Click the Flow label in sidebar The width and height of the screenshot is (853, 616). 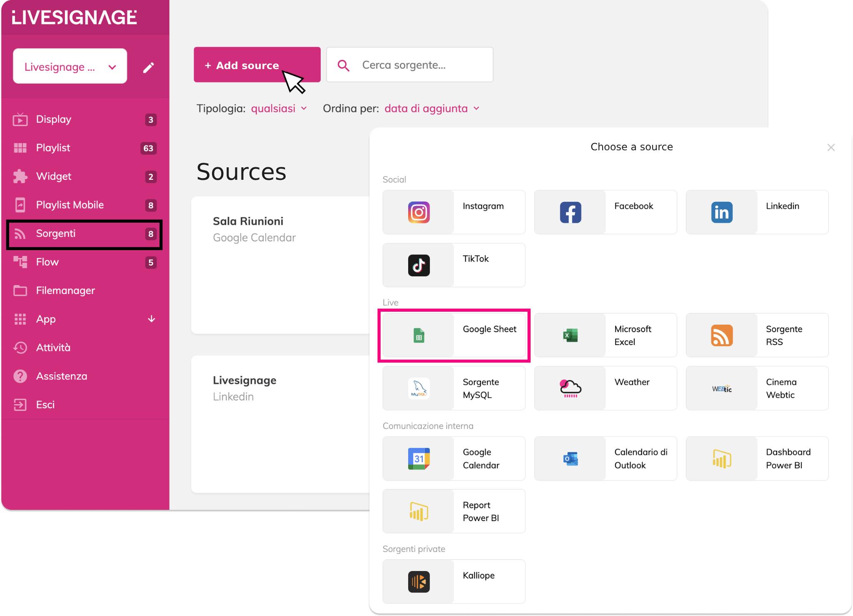(x=47, y=262)
